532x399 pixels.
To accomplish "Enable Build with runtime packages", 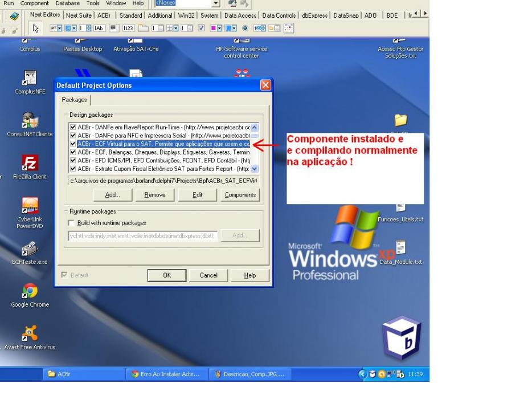I will click(x=72, y=223).
